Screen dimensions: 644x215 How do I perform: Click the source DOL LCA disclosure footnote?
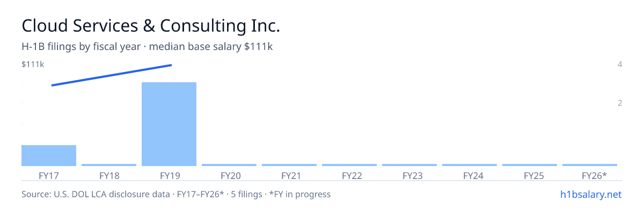[176, 194]
